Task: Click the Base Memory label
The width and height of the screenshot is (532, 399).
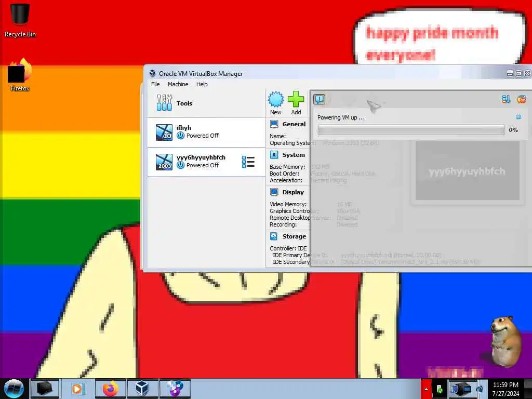Action: pyautogui.click(x=287, y=167)
